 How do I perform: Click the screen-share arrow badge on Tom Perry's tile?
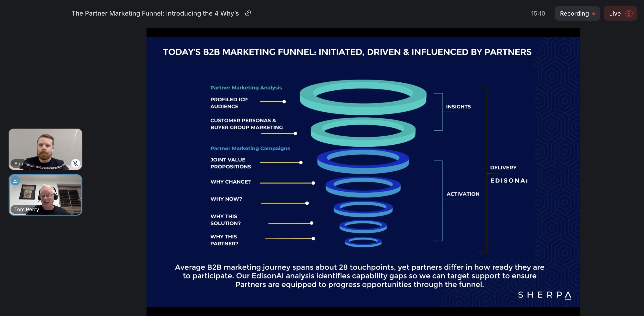pos(15,181)
